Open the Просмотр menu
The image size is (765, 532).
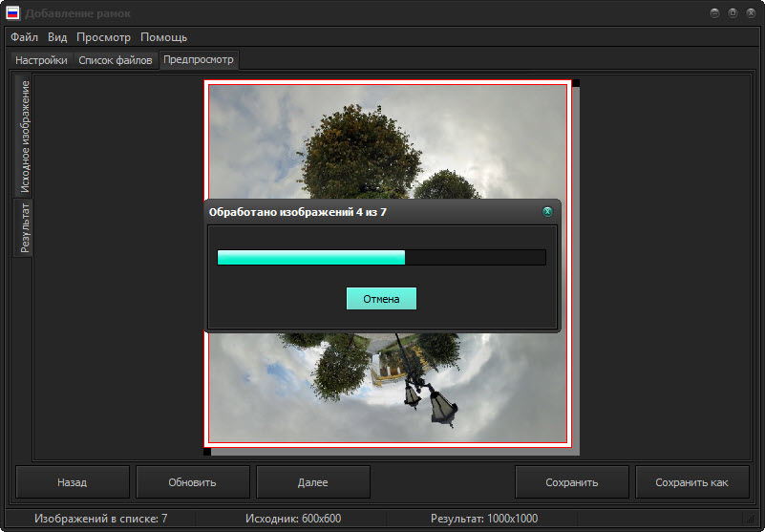(103, 37)
